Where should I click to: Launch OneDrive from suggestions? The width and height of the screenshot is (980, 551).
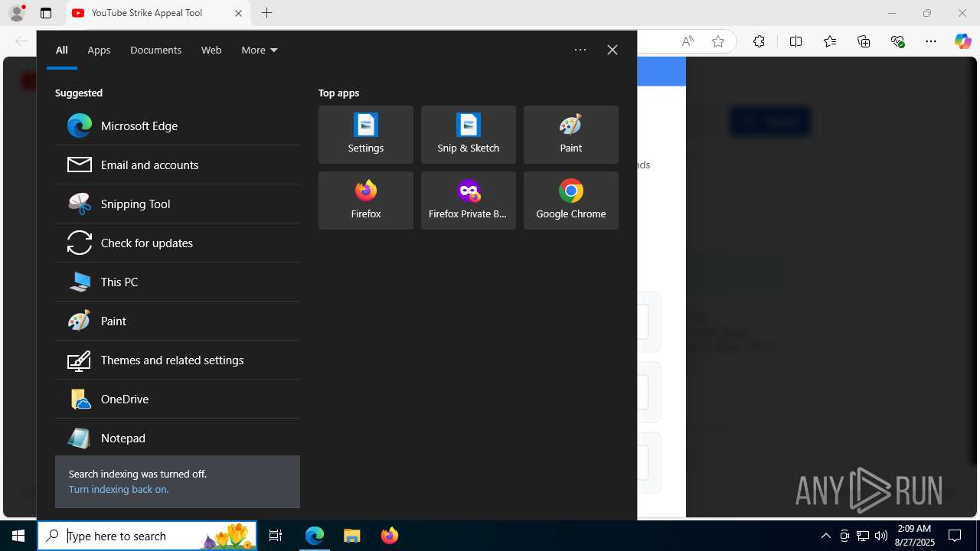[178, 399]
